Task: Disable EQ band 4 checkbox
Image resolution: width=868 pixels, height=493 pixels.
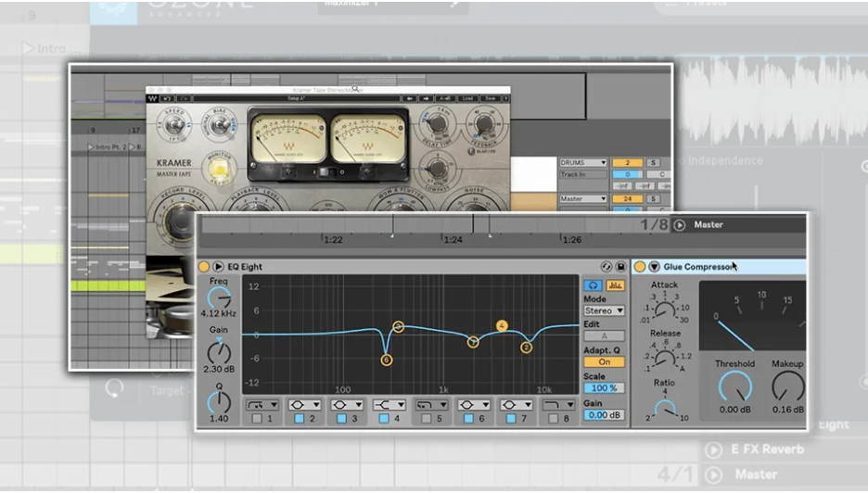Action: coord(384,419)
